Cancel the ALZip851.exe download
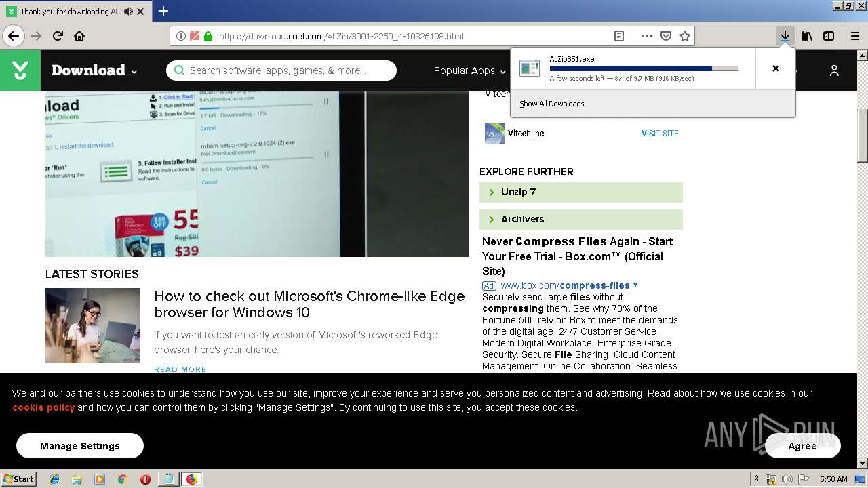The height and width of the screenshot is (488, 868). pyautogui.click(x=776, y=68)
